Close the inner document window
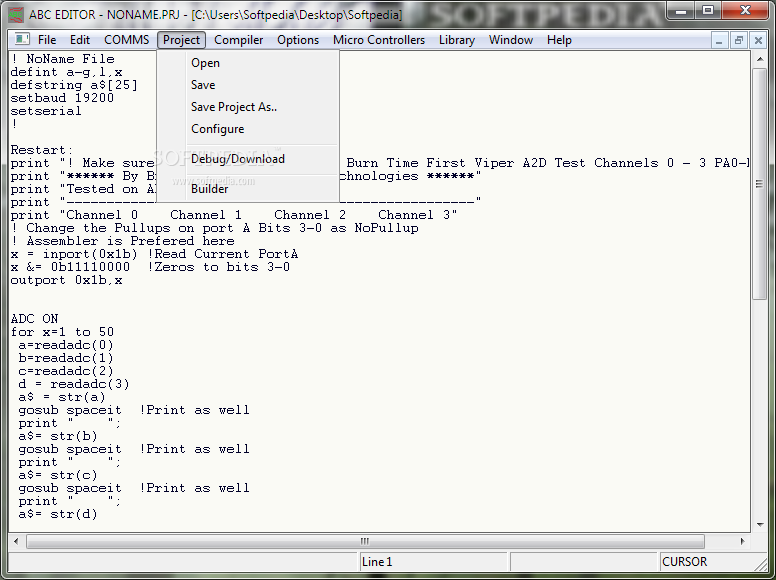 (x=758, y=40)
